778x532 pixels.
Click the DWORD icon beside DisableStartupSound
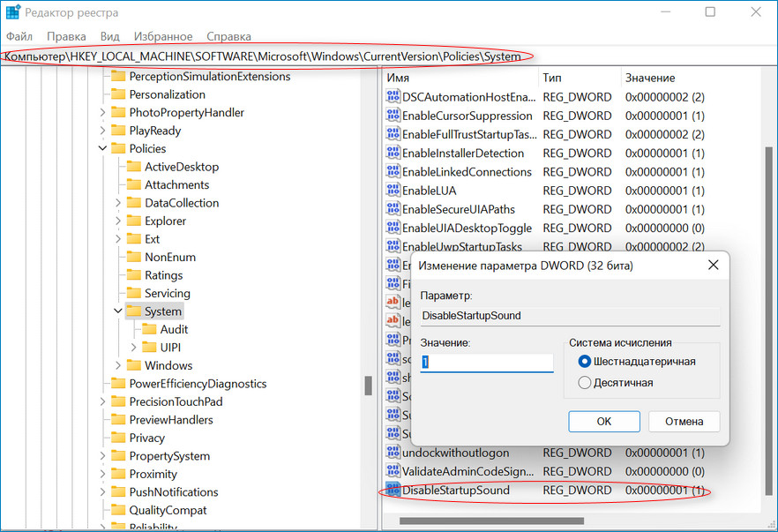(393, 491)
